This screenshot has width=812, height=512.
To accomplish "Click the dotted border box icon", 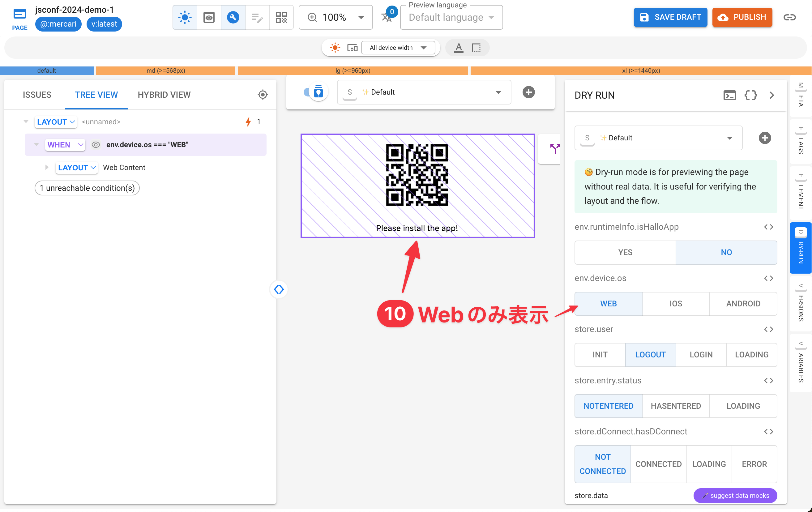I will point(476,48).
